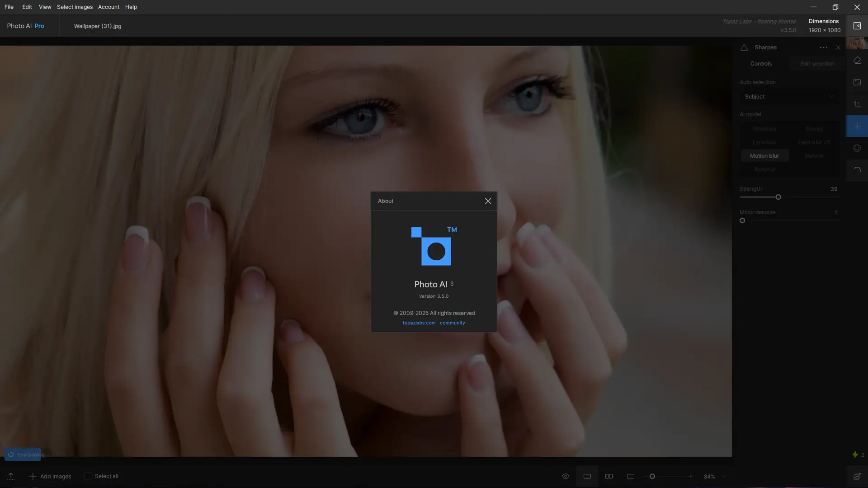Viewport: 868px width, 488px height.
Task: Select the crop tool icon
Action: 857,104
